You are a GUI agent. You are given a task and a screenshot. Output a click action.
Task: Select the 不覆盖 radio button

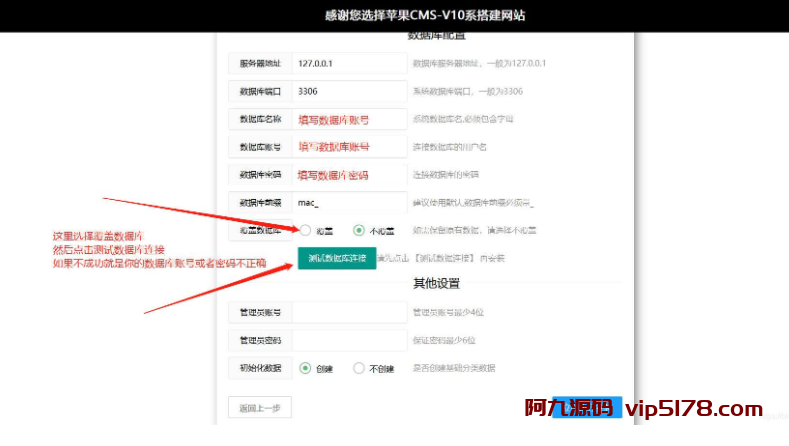tap(358, 231)
